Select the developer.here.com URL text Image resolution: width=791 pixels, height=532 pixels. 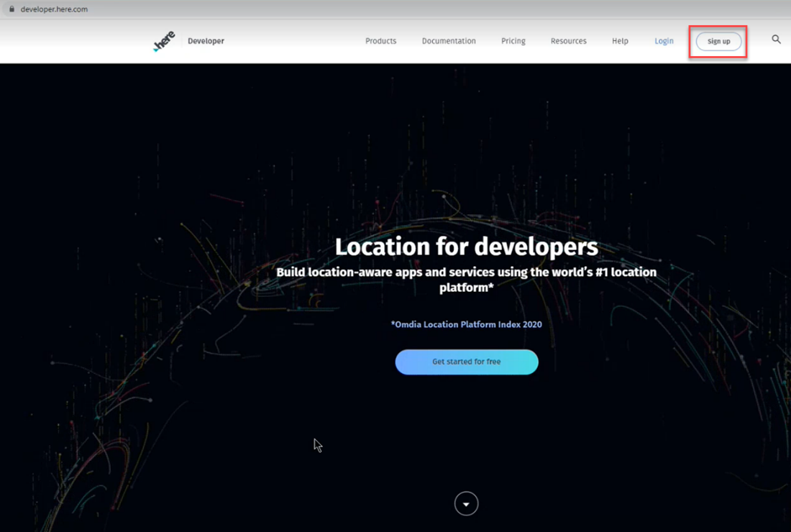tap(54, 9)
